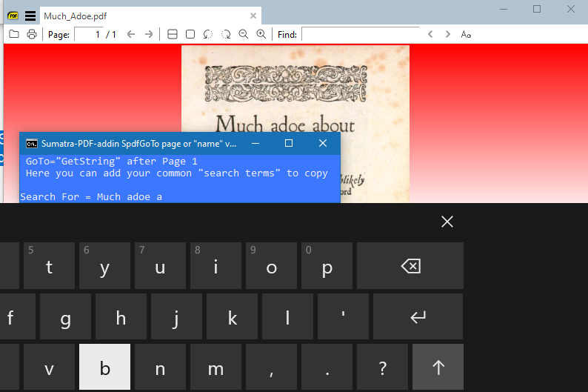Maximize the Sumatra-PDF-addin console window

click(x=289, y=143)
